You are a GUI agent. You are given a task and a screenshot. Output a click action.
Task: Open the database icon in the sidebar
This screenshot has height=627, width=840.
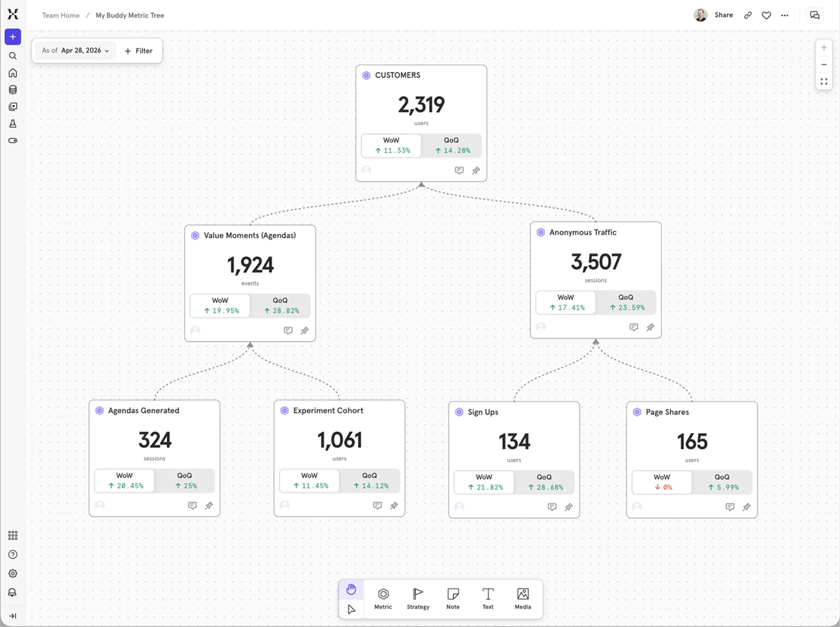[x=13, y=90]
